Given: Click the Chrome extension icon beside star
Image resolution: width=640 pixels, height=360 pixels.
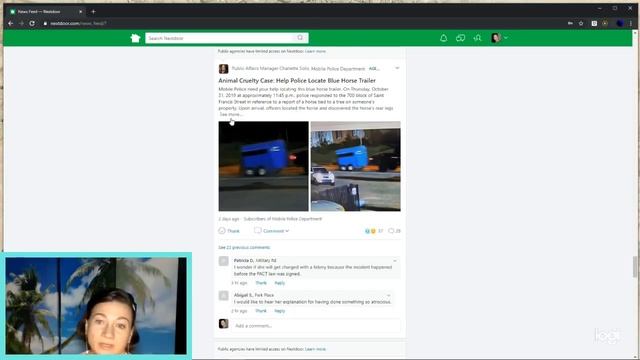Looking at the screenshot, I should [x=594, y=23].
